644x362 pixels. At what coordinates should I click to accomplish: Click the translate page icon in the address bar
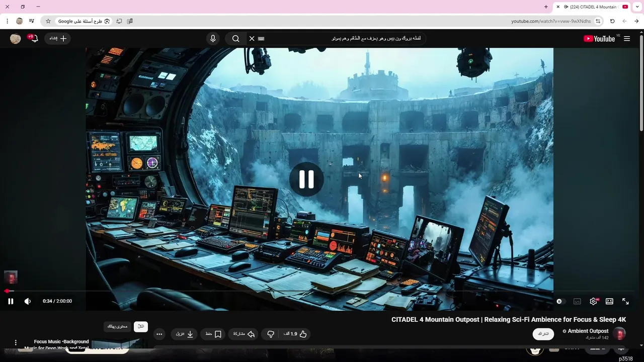pos(130,21)
